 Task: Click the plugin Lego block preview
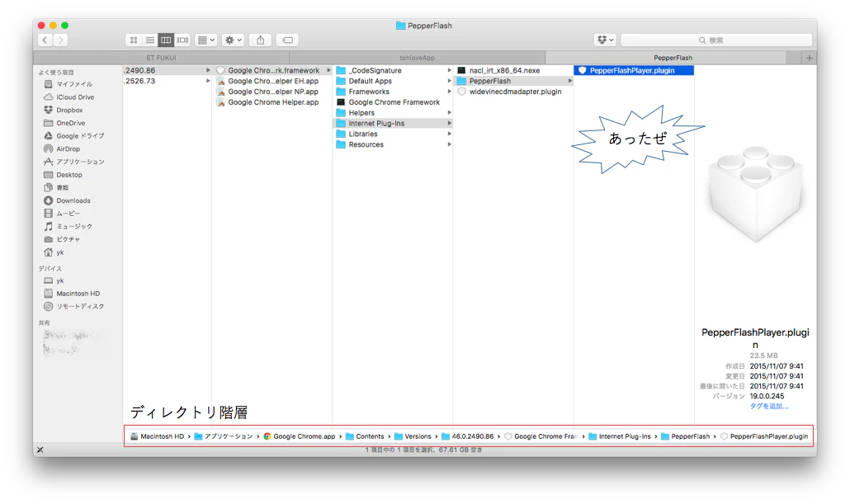[756, 194]
